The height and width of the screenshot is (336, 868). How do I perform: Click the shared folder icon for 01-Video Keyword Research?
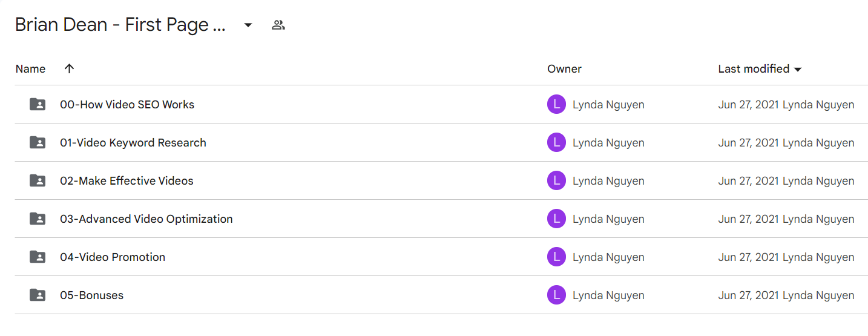[x=38, y=142]
